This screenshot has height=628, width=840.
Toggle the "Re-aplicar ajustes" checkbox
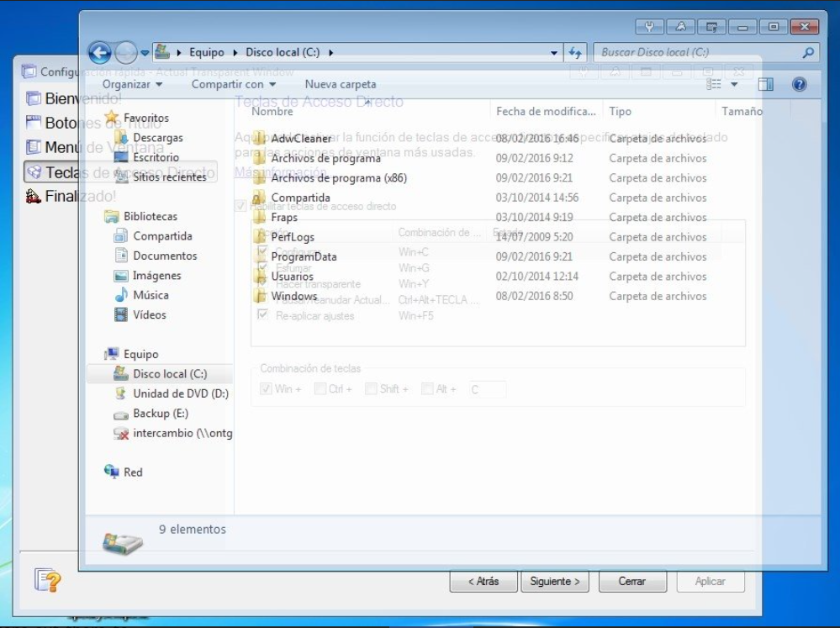coord(262,314)
